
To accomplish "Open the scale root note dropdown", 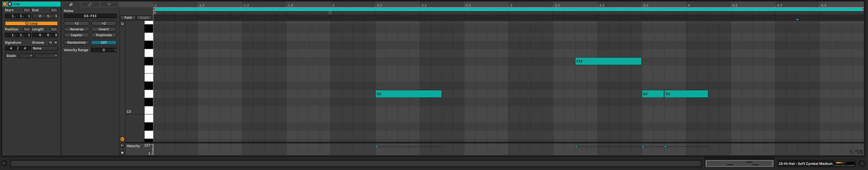I will click(26, 56).
